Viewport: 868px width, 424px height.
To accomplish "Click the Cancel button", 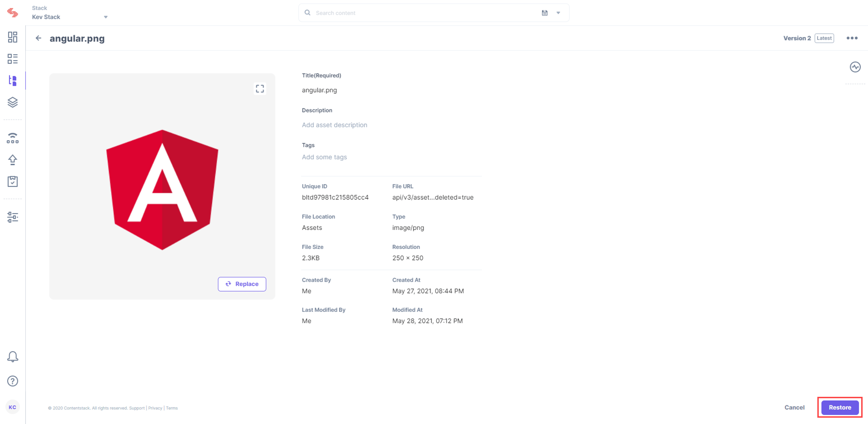I will [x=794, y=407].
